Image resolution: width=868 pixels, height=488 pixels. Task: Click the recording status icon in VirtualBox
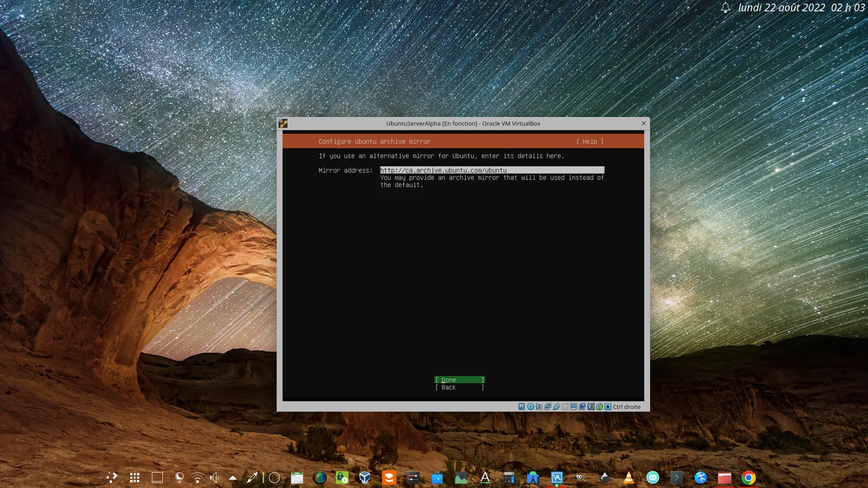coord(582,407)
